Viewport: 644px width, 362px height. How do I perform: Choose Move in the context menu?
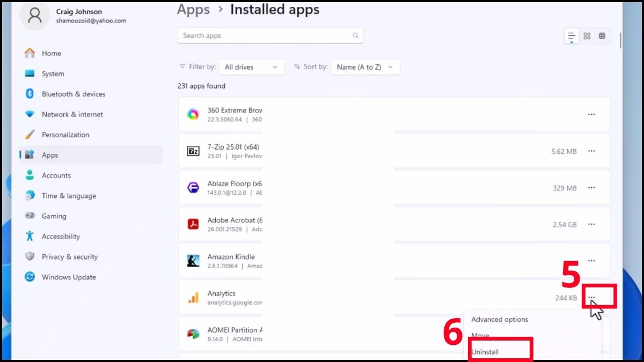coord(480,336)
